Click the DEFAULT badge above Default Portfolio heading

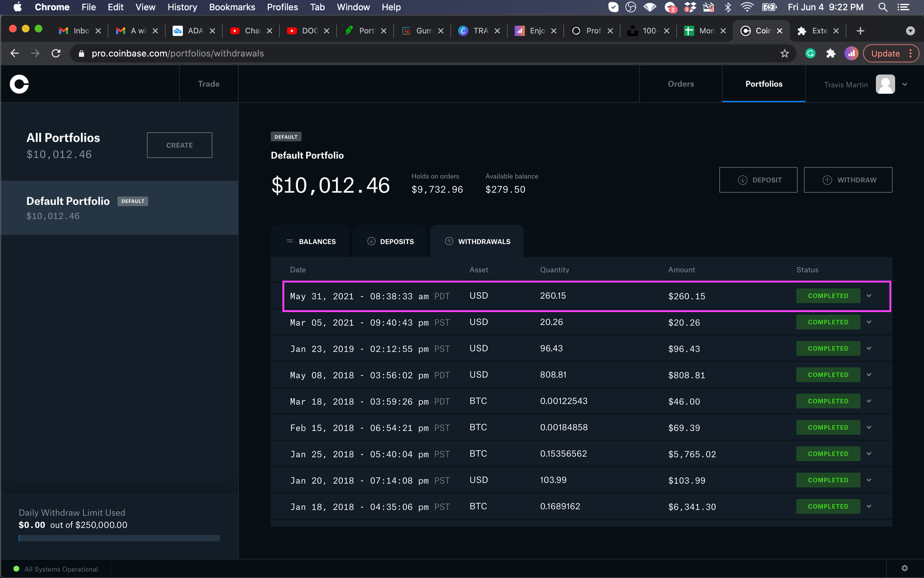coord(286,137)
